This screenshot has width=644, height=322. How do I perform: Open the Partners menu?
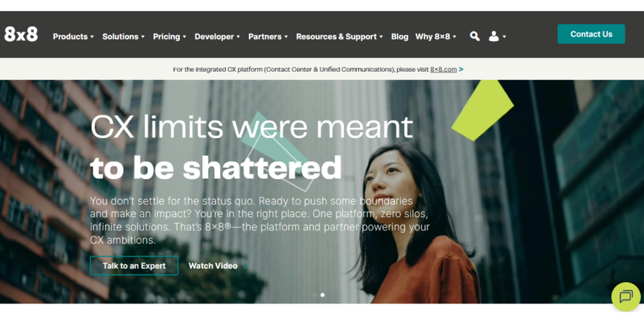tap(268, 37)
